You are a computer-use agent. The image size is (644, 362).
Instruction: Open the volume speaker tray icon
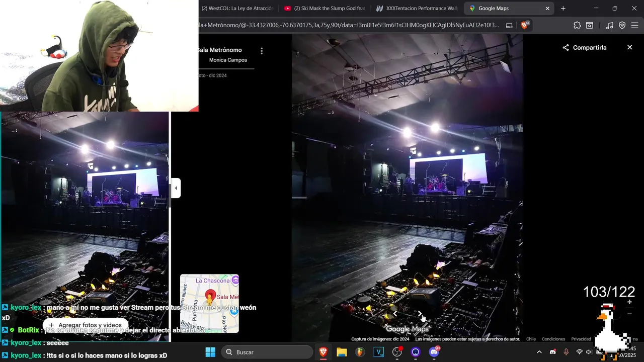click(589, 352)
